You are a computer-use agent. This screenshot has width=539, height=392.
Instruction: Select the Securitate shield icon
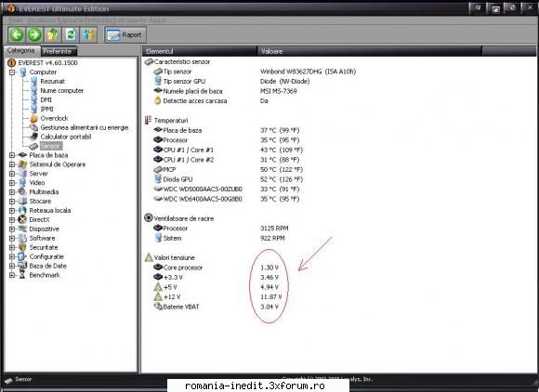pos(22,247)
